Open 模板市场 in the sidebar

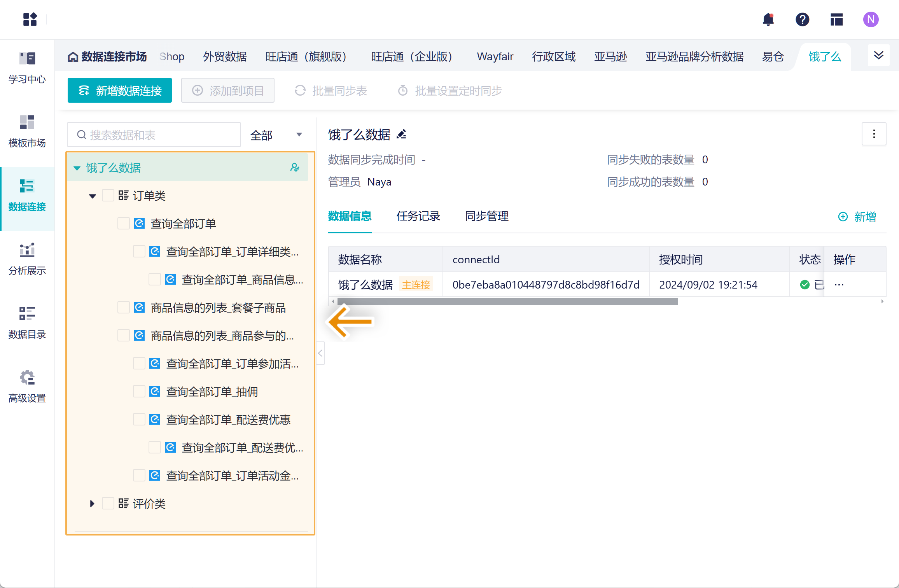(x=27, y=122)
